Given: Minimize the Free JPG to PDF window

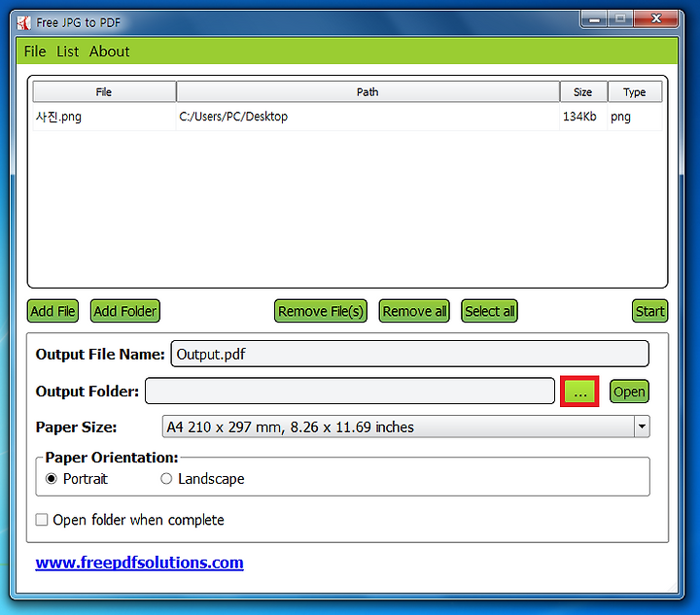Looking at the screenshot, I should 594,19.
